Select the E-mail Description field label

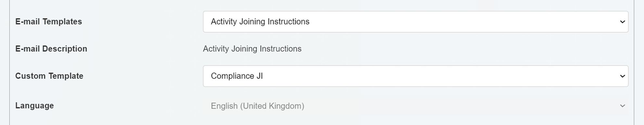coord(51,49)
